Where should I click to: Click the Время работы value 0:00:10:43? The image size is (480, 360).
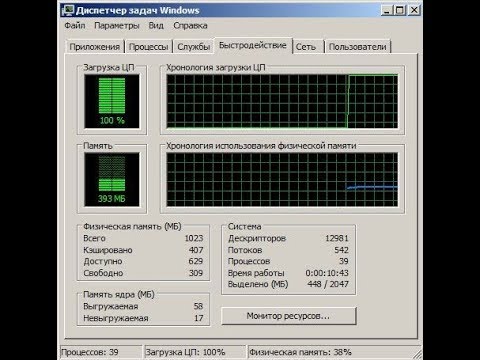pos(327,273)
